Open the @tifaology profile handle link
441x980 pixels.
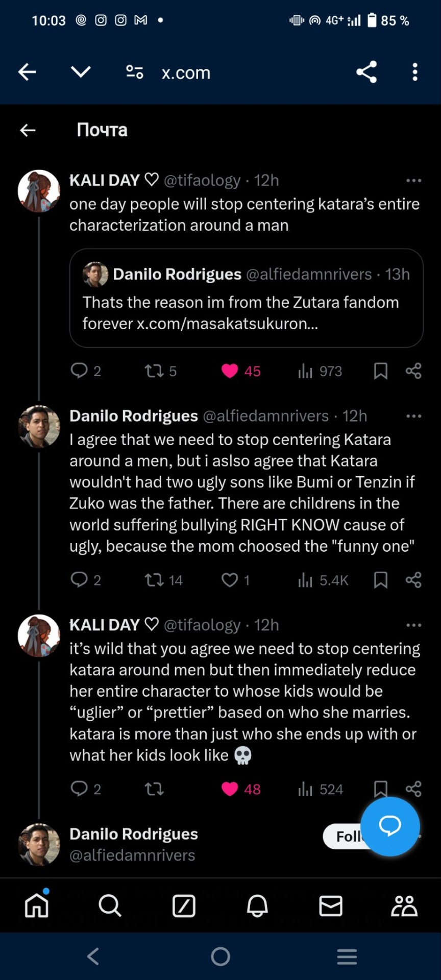click(x=202, y=180)
